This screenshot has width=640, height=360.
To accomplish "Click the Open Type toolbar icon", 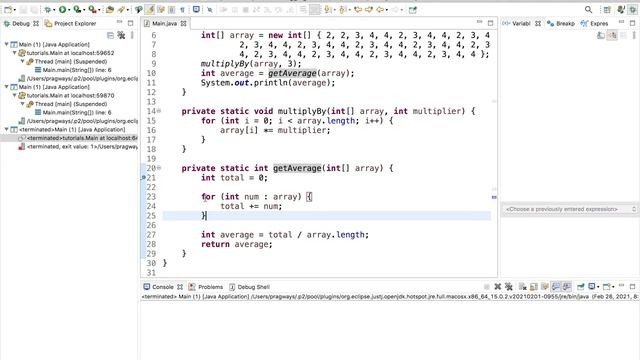I will tap(110, 9).
